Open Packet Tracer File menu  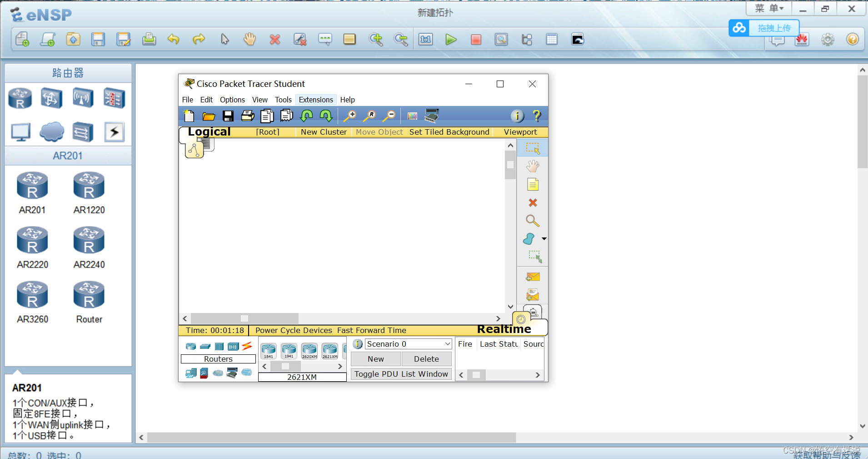[x=187, y=100]
